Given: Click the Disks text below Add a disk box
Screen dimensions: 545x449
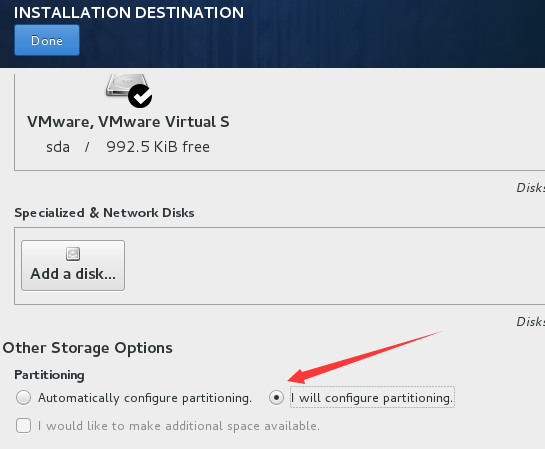Looking at the screenshot, I should [x=530, y=321].
